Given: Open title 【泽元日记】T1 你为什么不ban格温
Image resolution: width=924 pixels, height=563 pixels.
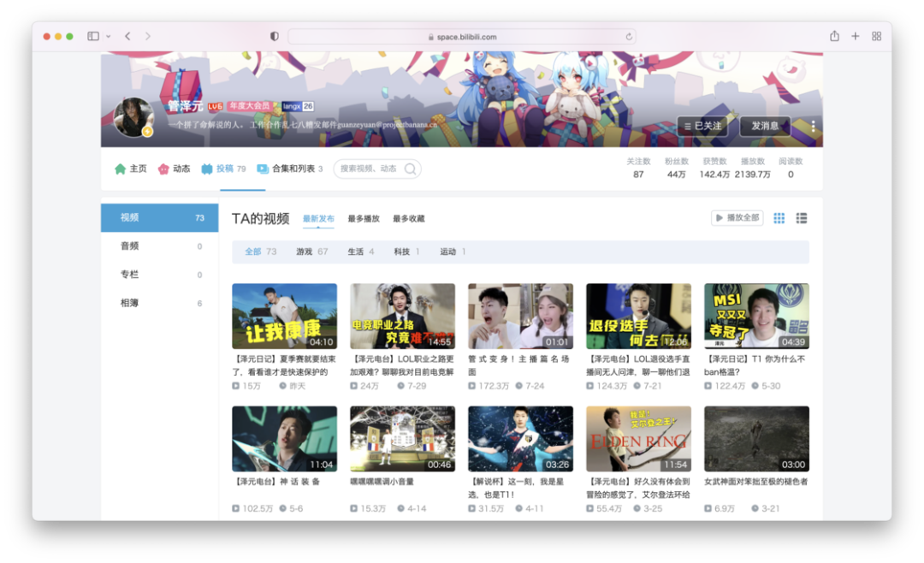Looking at the screenshot, I should 755,365.
